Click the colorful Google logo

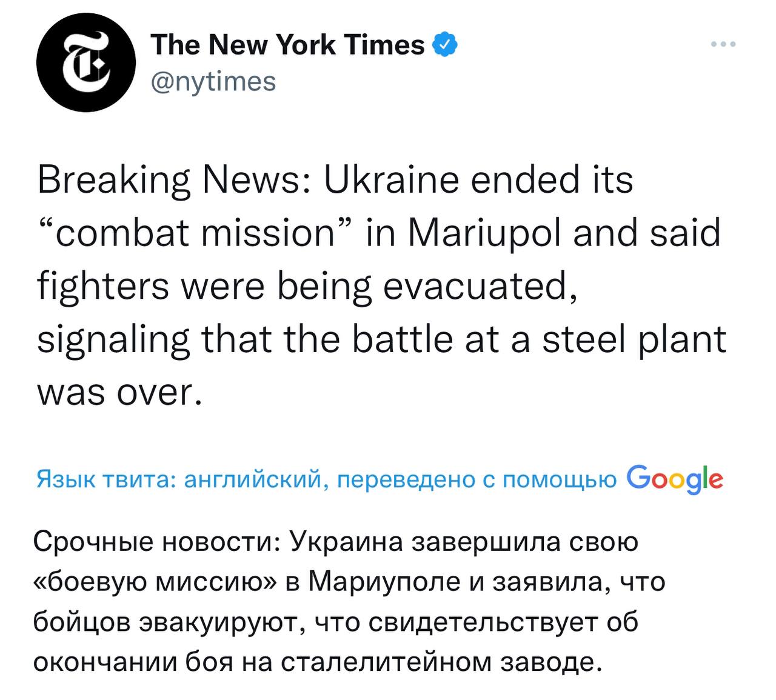[675, 479]
